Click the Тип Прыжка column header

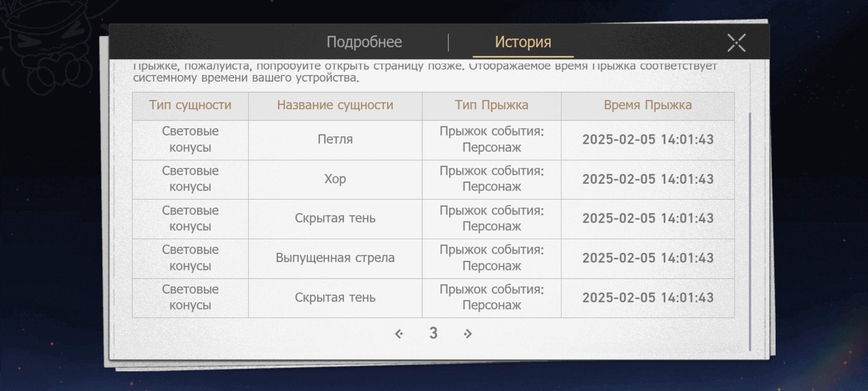[x=492, y=105]
